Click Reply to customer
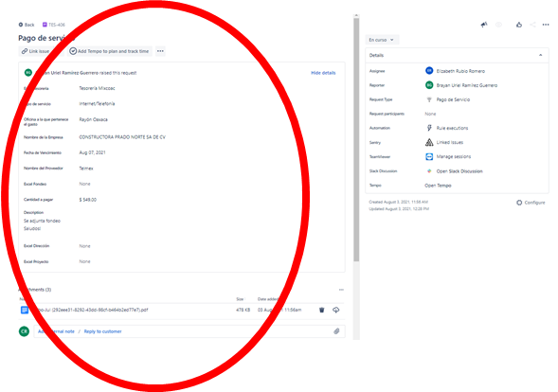Image resolution: width=558 pixels, height=392 pixels. (103, 331)
